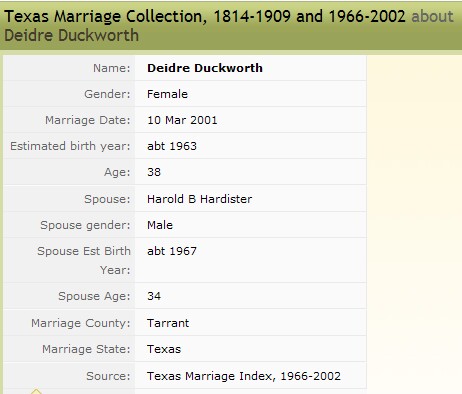Click the spouse name Harold B Hardister
Image resolution: width=462 pixels, height=394 pixels.
pyautogui.click(x=199, y=199)
